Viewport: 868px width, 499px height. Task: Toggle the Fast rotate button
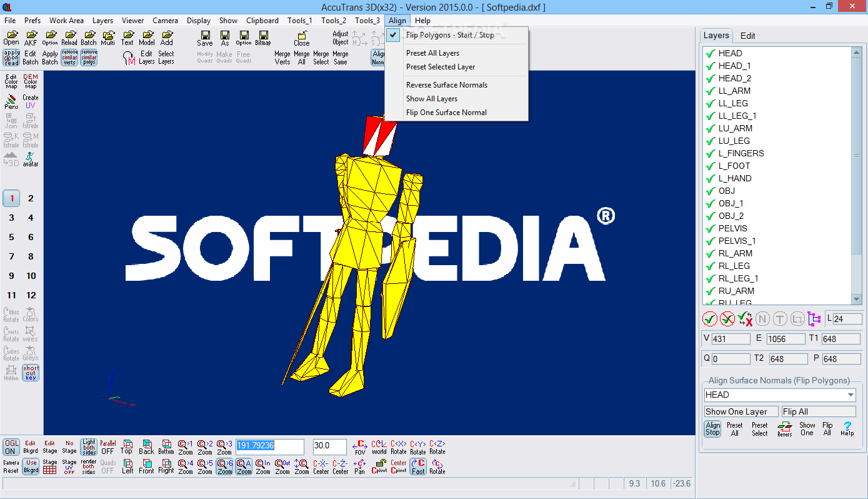pos(418,466)
